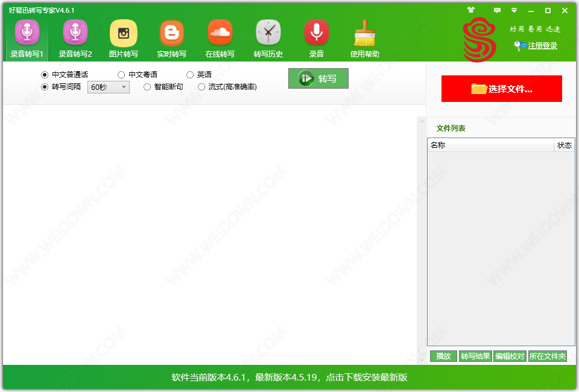Select 英语 language option
The image size is (579, 392).
(199, 75)
